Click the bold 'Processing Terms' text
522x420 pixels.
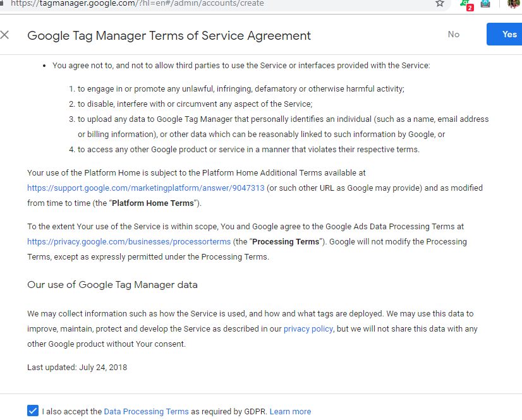(x=286, y=242)
